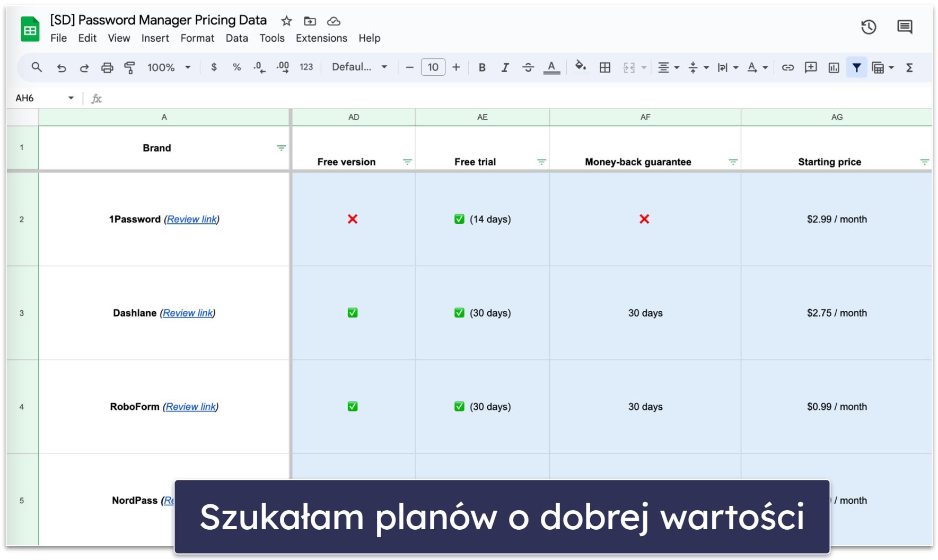Open the search menus magnifier icon
938x560 pixels.
click(x=37, y=67)
